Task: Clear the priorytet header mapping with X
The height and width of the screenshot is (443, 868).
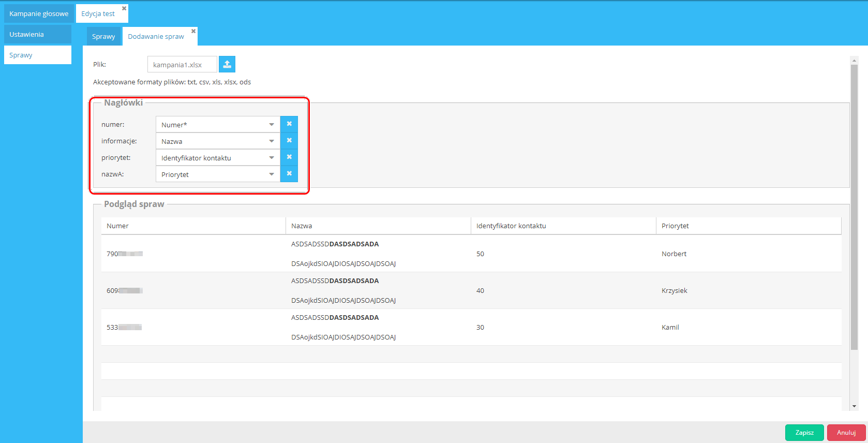Action: 289,157
